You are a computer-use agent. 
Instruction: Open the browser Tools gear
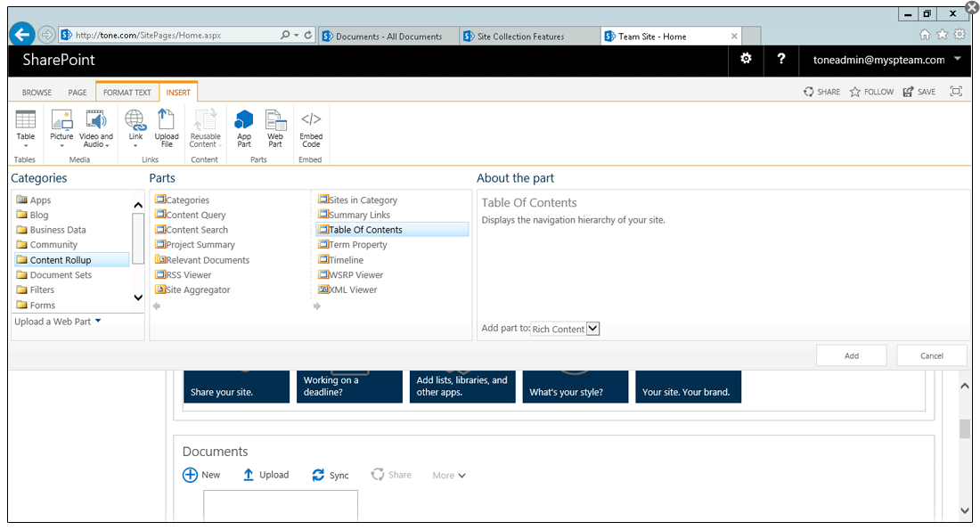pyautogui.click(x=960, y=35)
